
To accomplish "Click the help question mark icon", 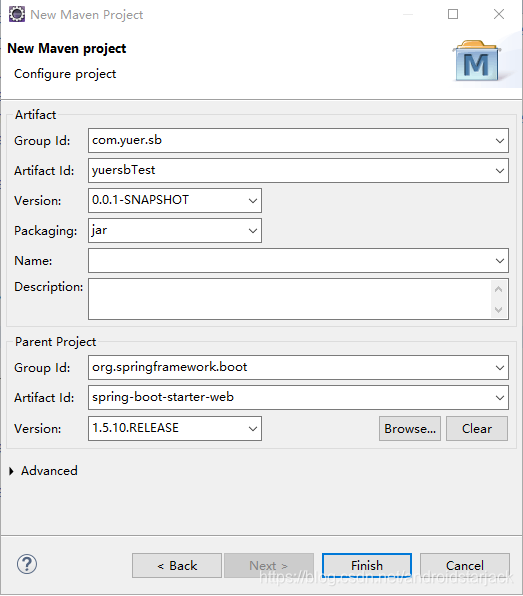I will (x=27, y=564).
